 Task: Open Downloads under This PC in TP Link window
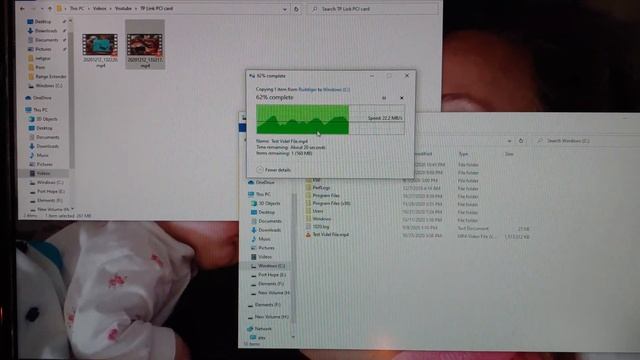point(47,146)
